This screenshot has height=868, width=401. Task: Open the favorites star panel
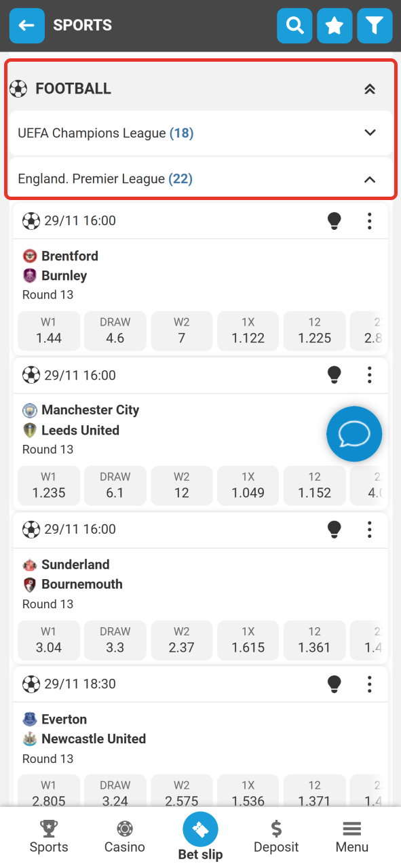pyautogui.click(x=335, y=25)
